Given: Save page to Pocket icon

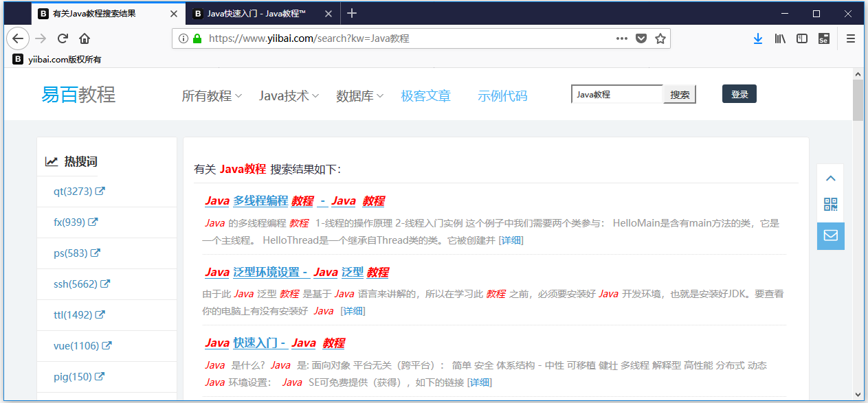Looking at the screenshot, I should [641, 38].
